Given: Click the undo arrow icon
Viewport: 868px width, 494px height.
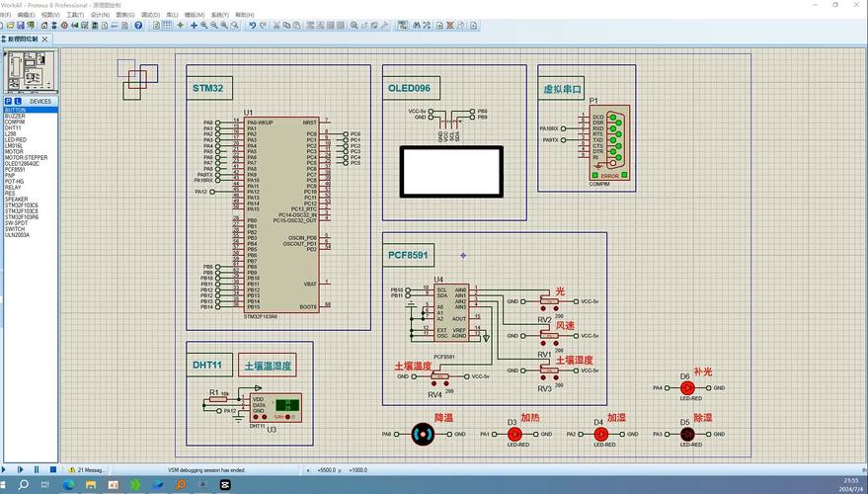Looking at the screenshot, I should (x=253, y=25).
